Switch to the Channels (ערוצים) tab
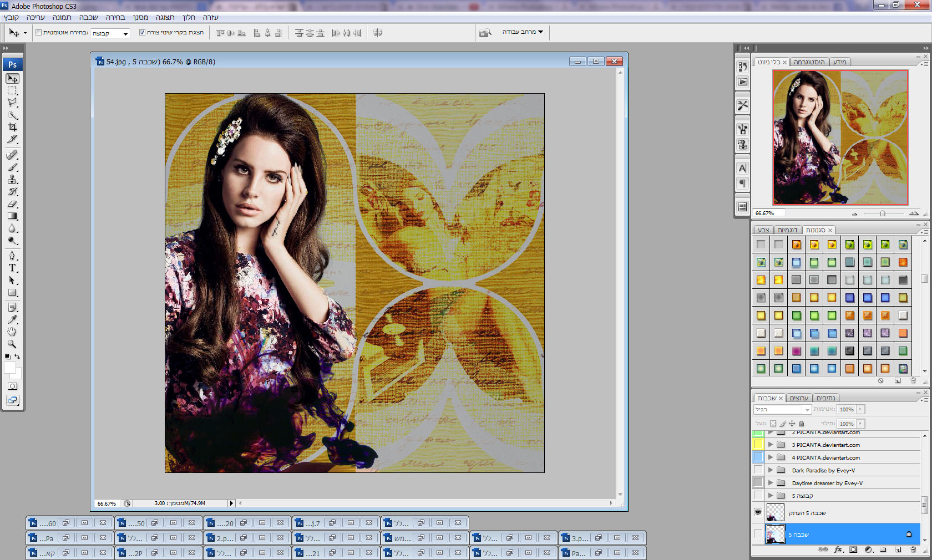 pos(799,398)
